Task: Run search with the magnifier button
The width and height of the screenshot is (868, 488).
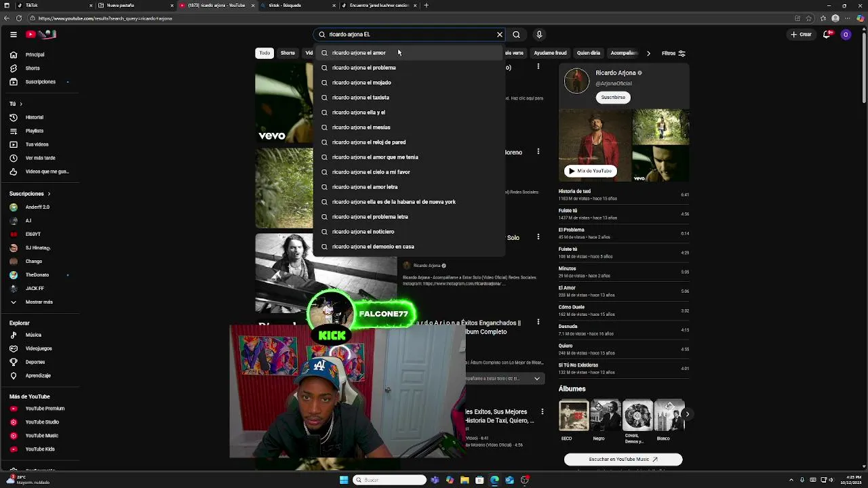Action: (516, 35)
